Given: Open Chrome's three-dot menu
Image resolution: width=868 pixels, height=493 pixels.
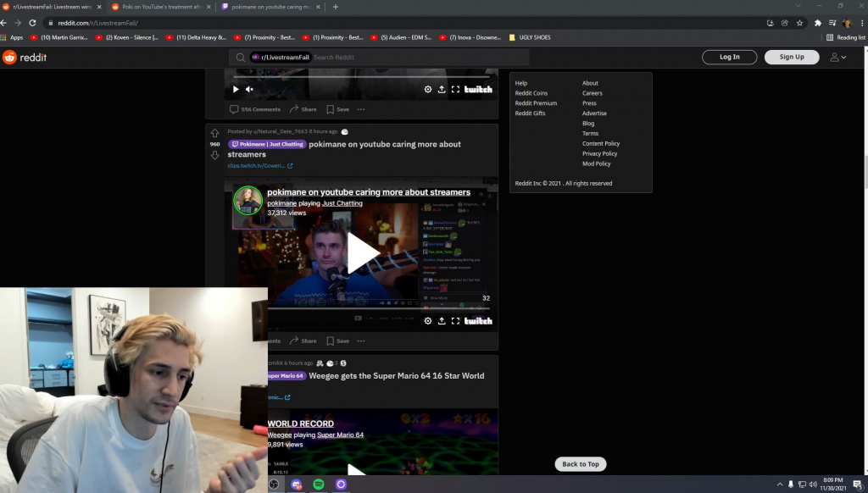Looking at the screenshot, I should pyautogui.click(x=862, y=23).
